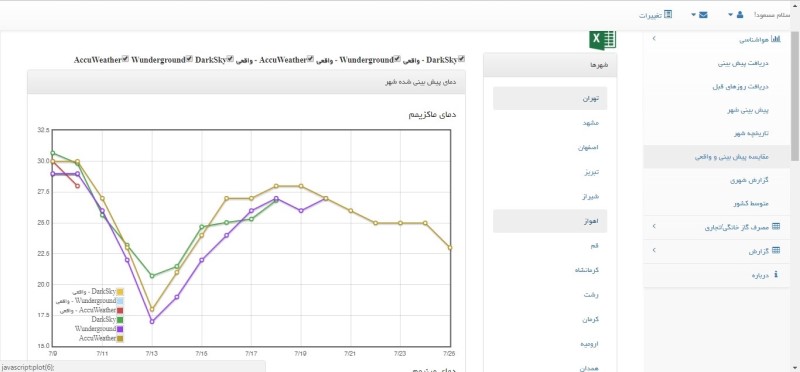Image resolution: width=800 pixels, height=372 pixels.
Task: Open the envelope messages icon
Action: click(703, 15)
